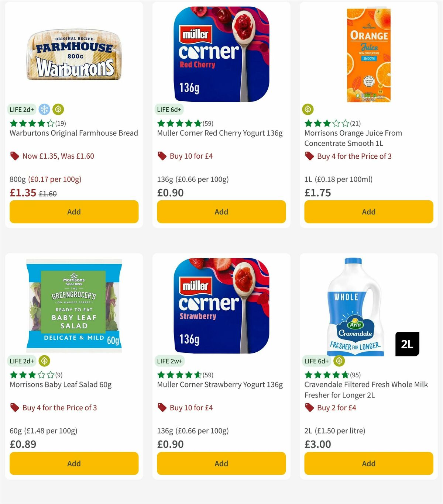Click the snowflake frozen icon on Warburtons bread
The width and height of the screenshot is (443, 504).
pyautogui.click(x=44, y=109)
